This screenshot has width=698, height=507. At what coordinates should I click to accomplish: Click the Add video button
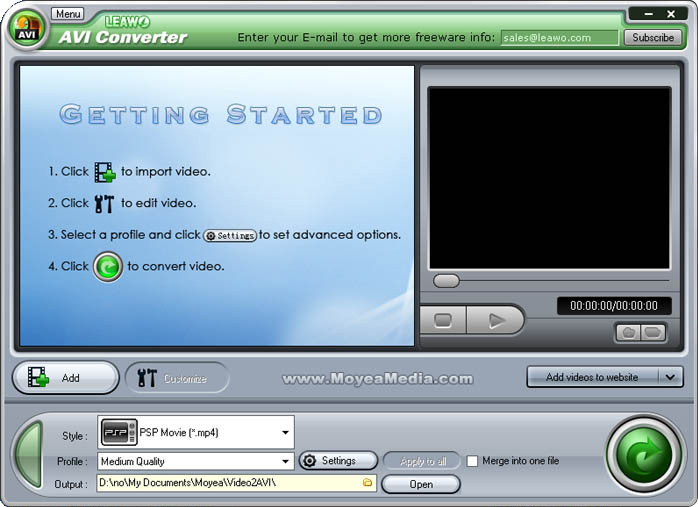66,378
